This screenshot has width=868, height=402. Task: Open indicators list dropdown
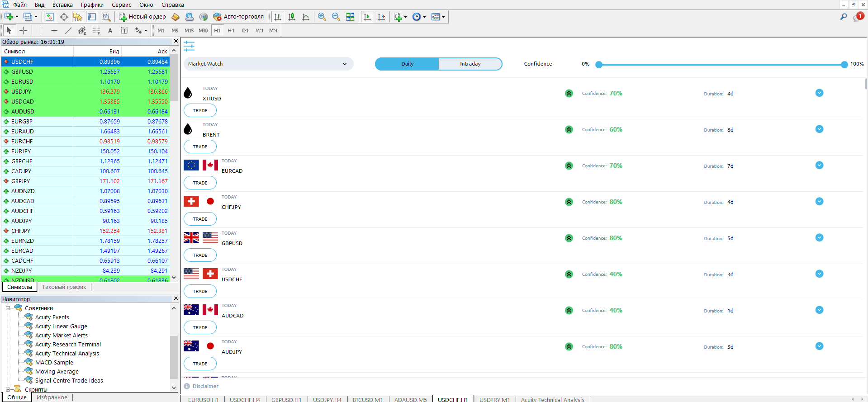400,17
